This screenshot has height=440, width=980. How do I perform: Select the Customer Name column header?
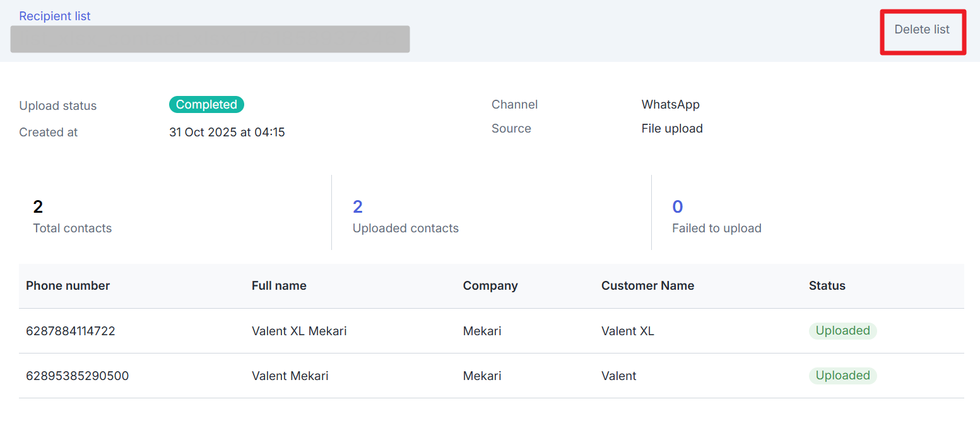tap(647, 286)
